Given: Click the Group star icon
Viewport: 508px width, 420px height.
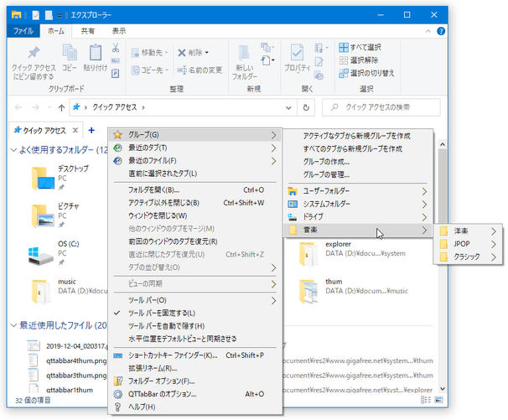Looking at the screenshot, I should pyautogui.click(x=118, y=134).
